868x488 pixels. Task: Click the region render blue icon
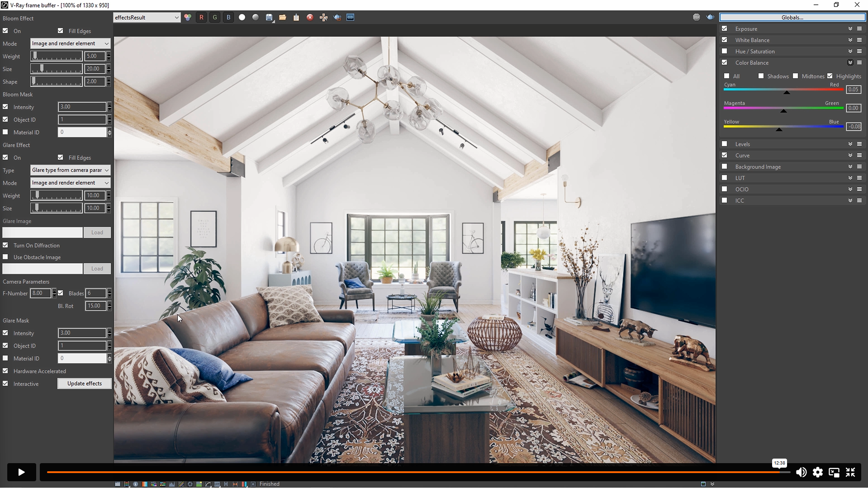(x=351, y=17)
